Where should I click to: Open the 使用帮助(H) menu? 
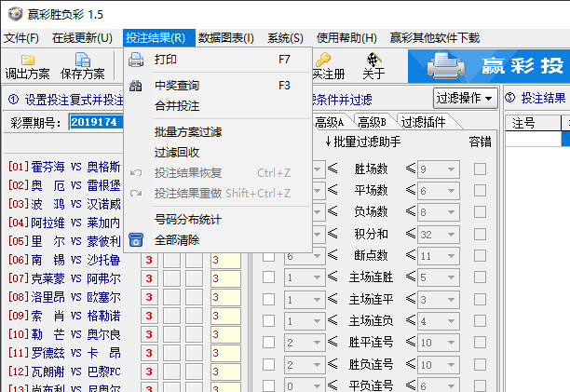click(346, 38)
